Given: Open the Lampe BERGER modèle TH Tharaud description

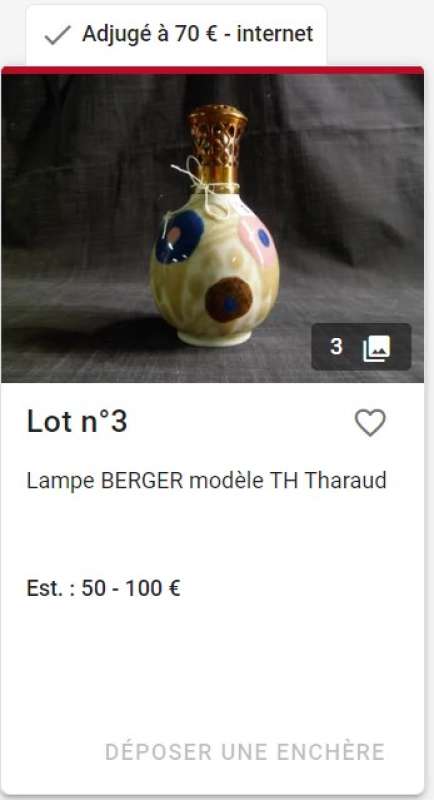Looking at the screenshot, I should tap(207, 481).
